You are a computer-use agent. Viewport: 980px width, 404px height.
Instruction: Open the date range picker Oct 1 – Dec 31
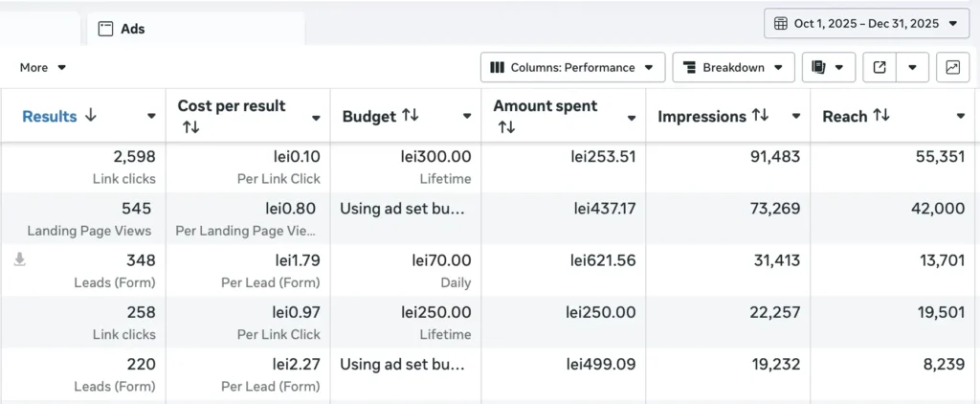pyautogui.click(x=866, y=24)
